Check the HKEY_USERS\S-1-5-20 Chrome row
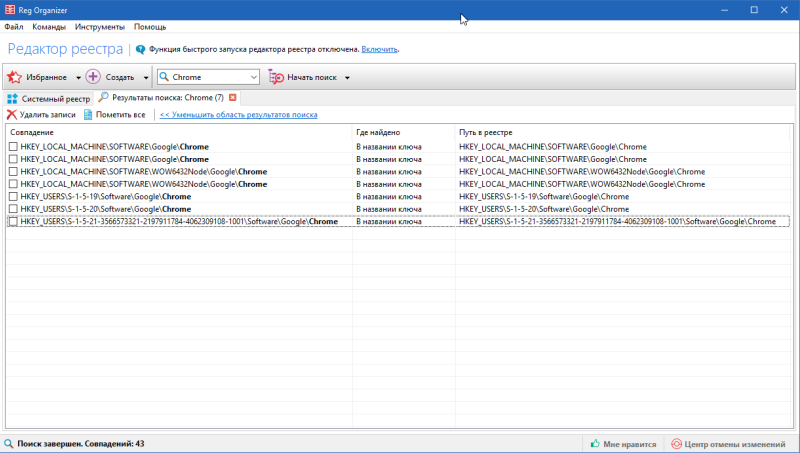Screen dimensions: 800x453 point(13,209)
